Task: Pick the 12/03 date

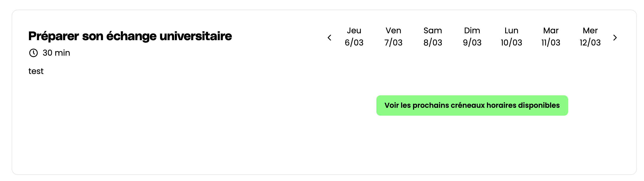Action: tap(590, 42)
